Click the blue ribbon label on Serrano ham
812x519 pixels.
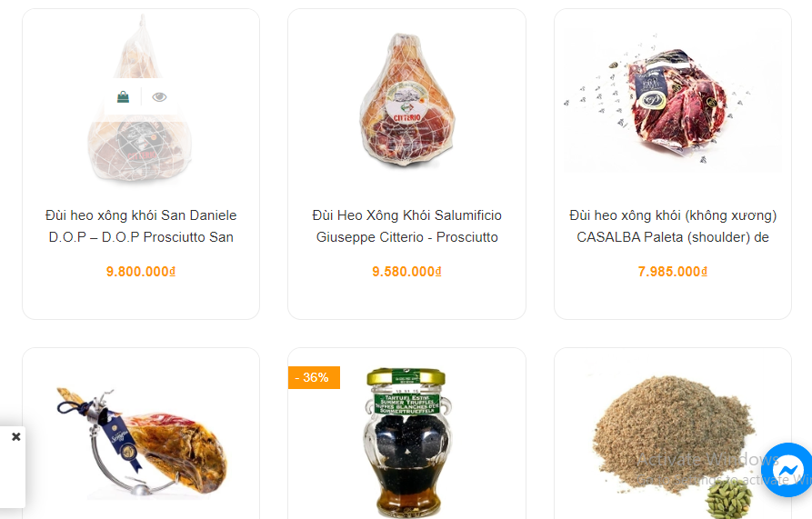[x=122, y=437]
